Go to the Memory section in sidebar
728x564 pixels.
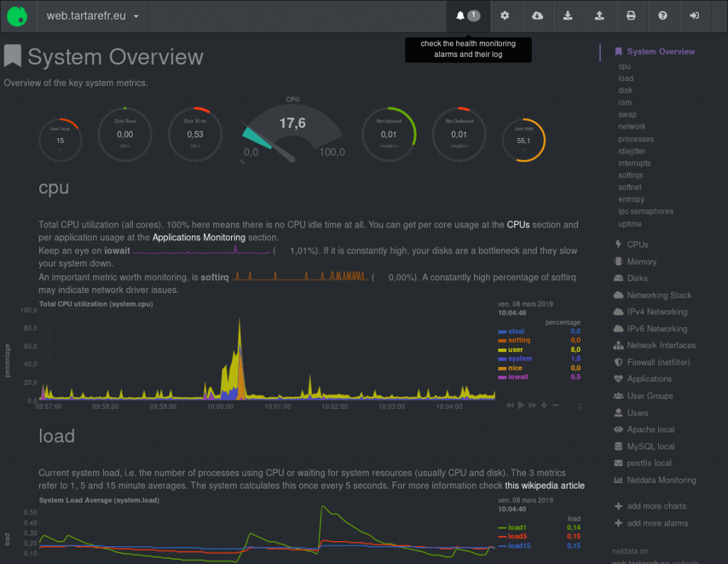641,262
